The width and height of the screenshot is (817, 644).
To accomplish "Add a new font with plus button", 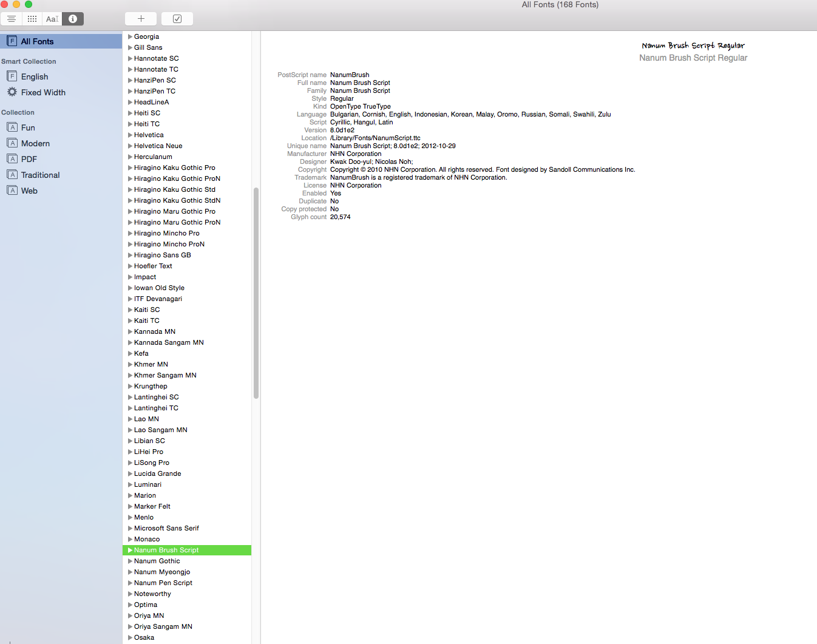I will point(141,19).
